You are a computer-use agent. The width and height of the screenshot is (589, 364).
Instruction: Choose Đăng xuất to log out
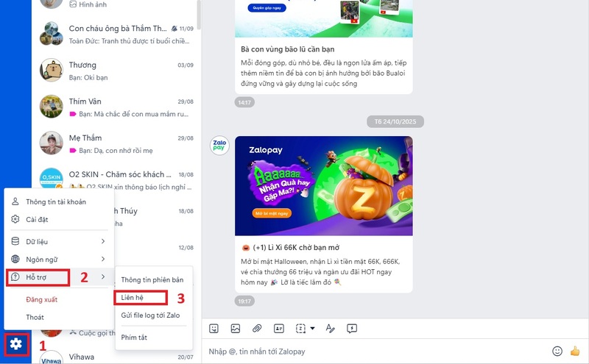click(42, 299)
